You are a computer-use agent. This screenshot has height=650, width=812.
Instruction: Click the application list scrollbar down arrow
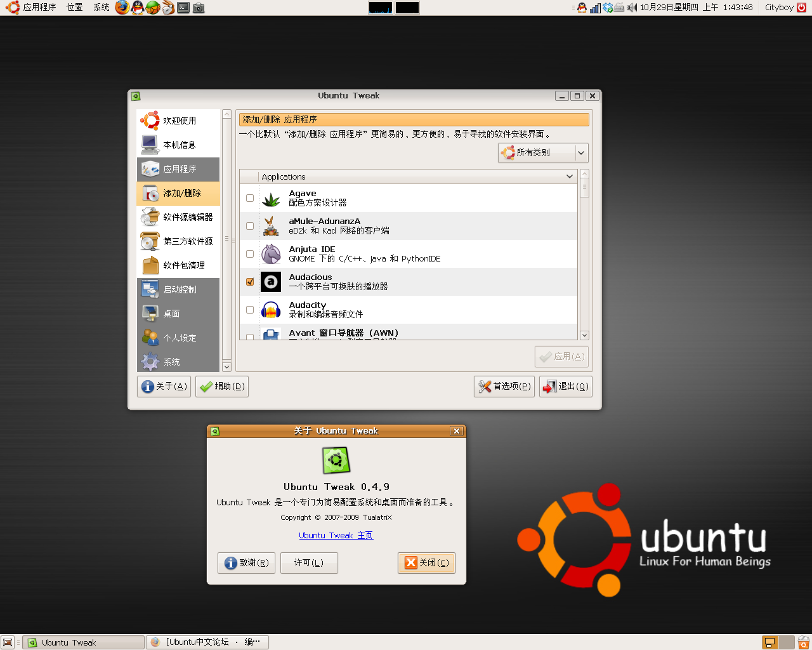[x=585, y=335]
